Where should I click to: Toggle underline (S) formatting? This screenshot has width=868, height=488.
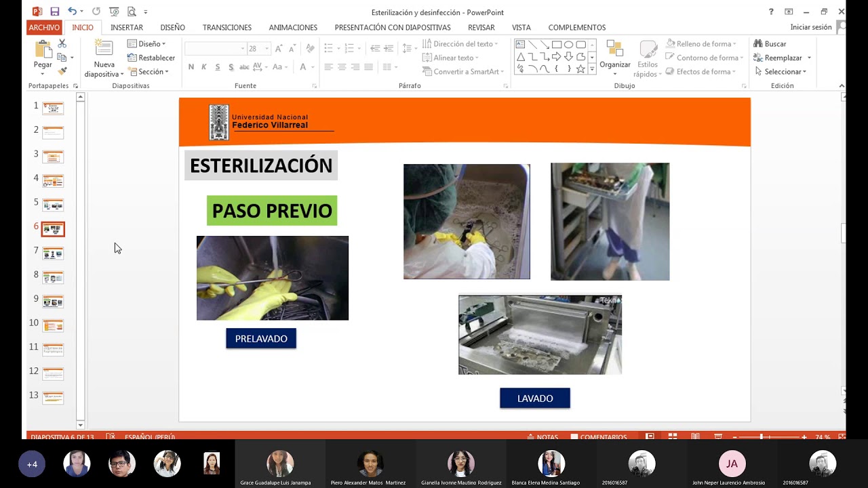click(218, 67)
